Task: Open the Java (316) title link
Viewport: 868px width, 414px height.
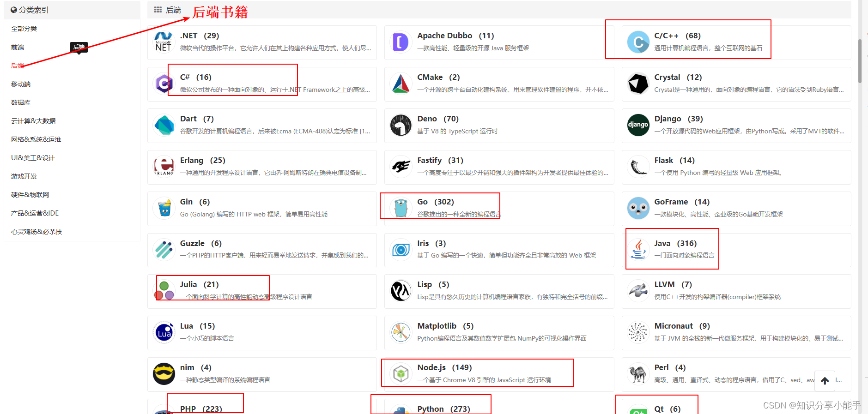Action: [x=675, y=243]
